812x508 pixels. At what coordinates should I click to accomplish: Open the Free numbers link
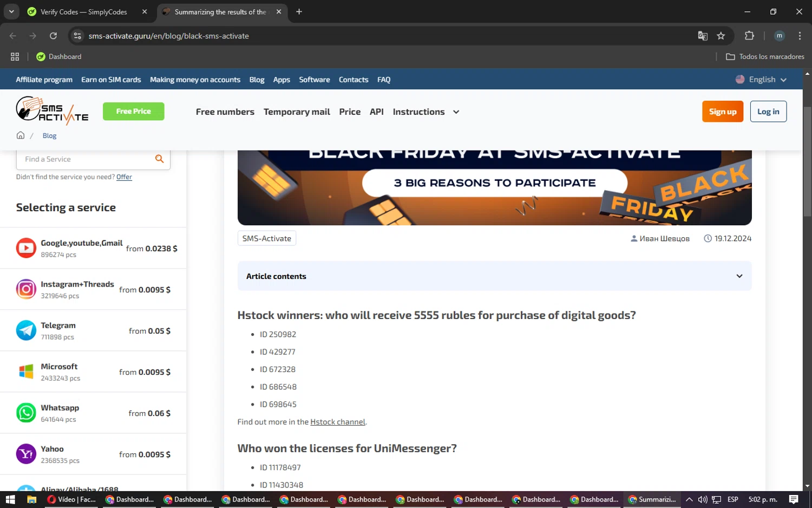225,112
